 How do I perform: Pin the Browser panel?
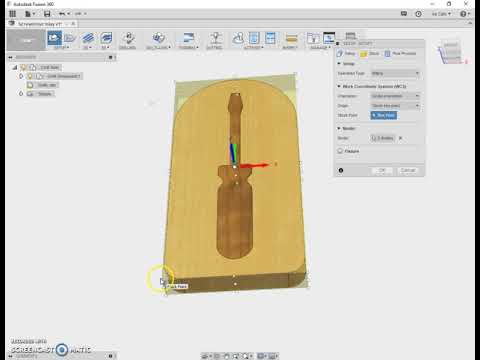111,57
